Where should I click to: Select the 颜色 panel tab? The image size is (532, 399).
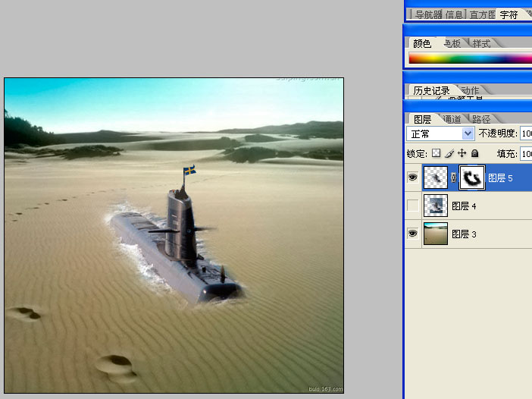click(421, 43)
